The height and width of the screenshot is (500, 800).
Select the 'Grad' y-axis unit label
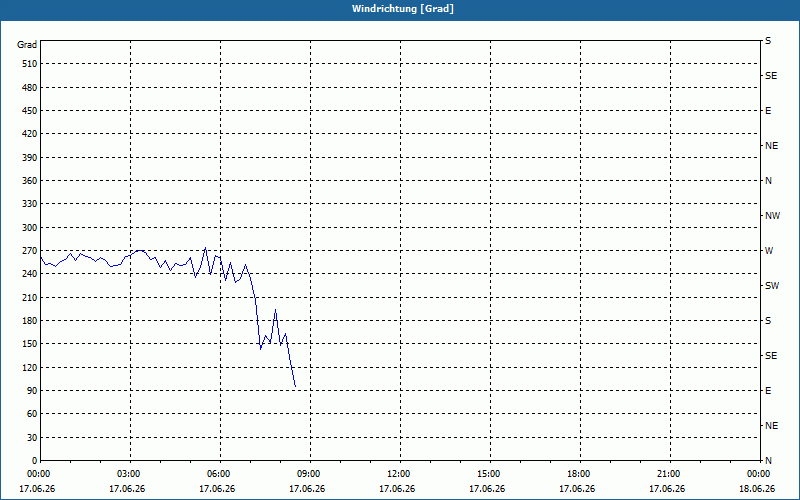27,45
